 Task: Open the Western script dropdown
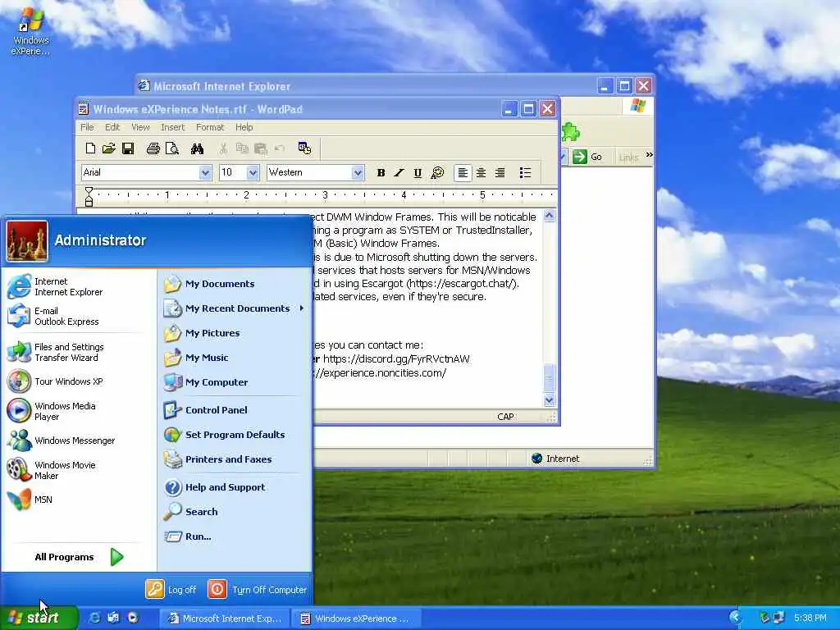358,172
